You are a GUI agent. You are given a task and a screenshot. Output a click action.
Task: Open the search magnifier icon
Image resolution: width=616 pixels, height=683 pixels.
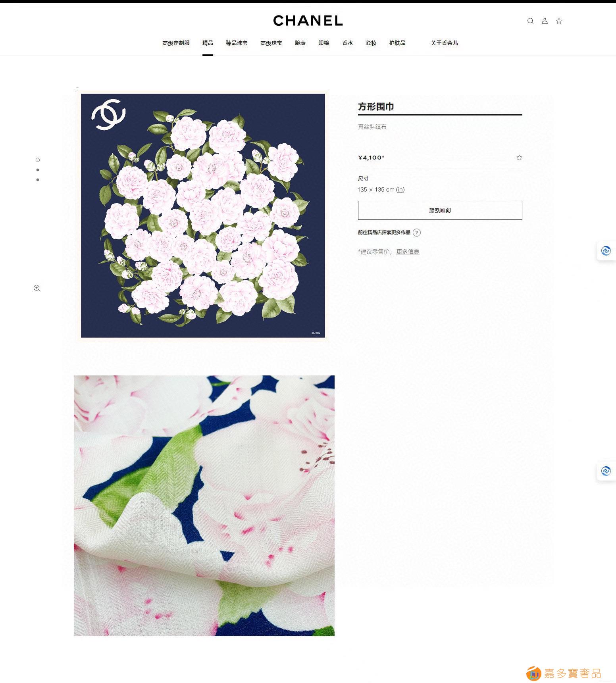(530, 21)
